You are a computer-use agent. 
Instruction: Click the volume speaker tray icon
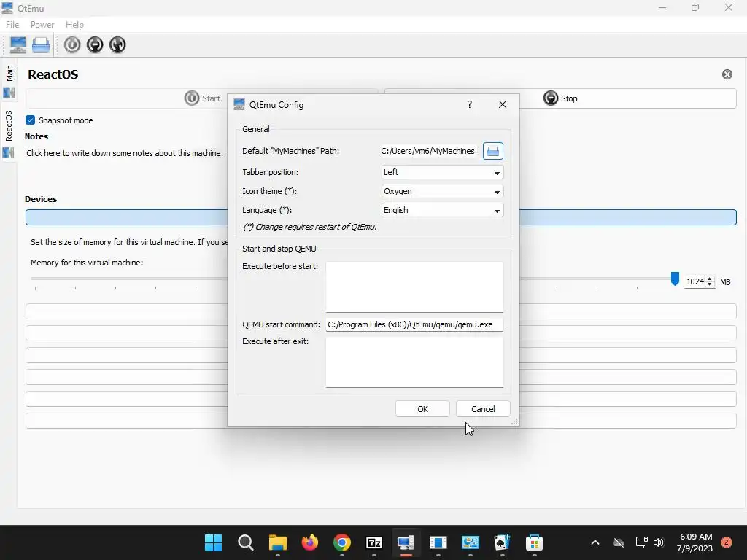[659, 542]
